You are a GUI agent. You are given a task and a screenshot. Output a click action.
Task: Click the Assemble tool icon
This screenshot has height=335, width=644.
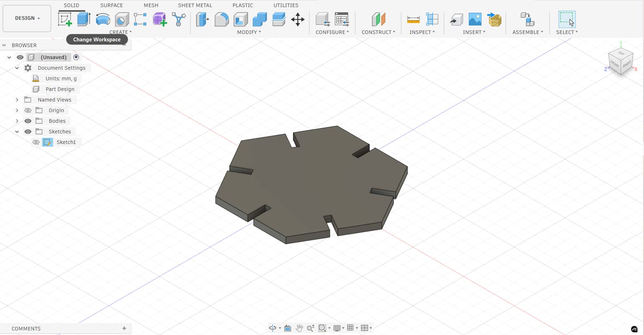(527, 19)
